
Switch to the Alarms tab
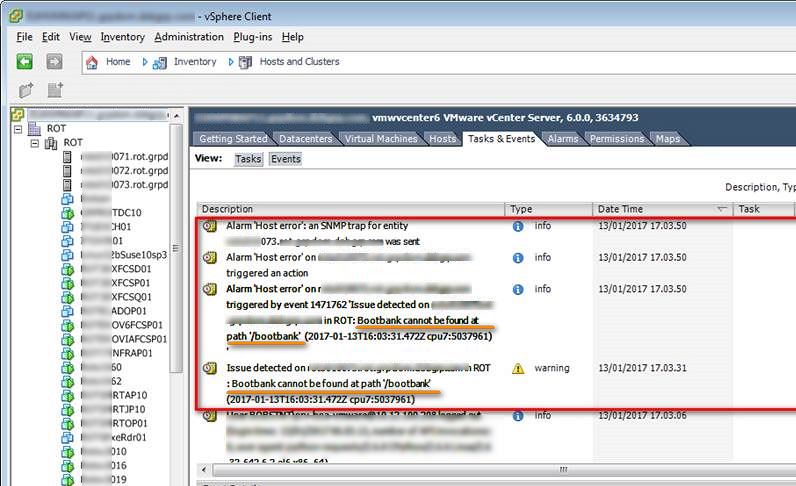tap(563, 139)
